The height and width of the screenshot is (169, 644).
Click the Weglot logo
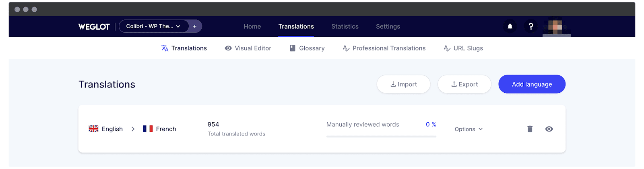94,27
